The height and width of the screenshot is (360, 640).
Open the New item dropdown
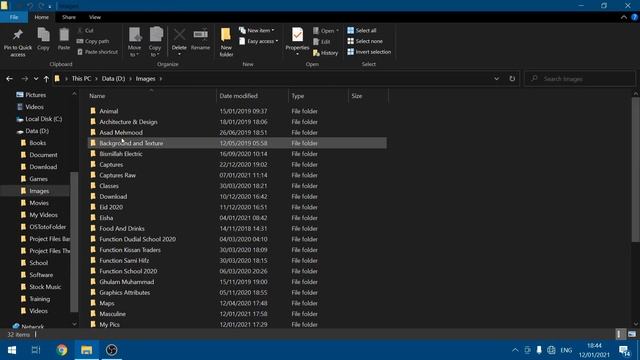[257, 31]
